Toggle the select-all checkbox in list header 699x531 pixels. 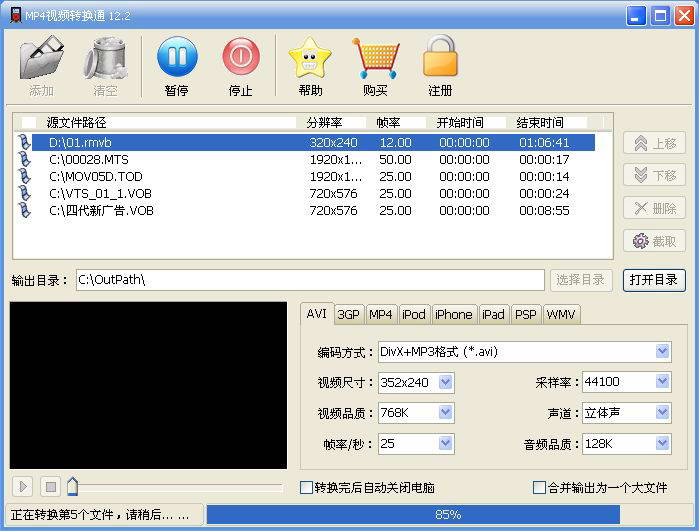click(28, 123)
